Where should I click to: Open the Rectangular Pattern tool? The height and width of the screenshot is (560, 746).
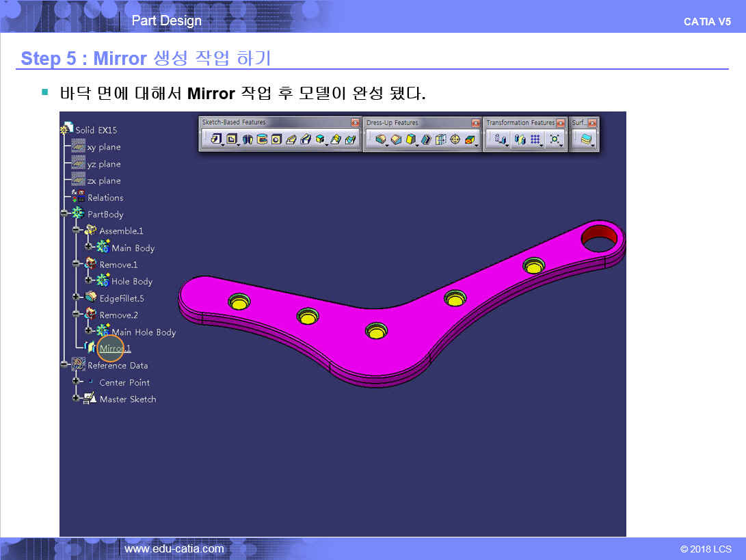pos(535,139)
